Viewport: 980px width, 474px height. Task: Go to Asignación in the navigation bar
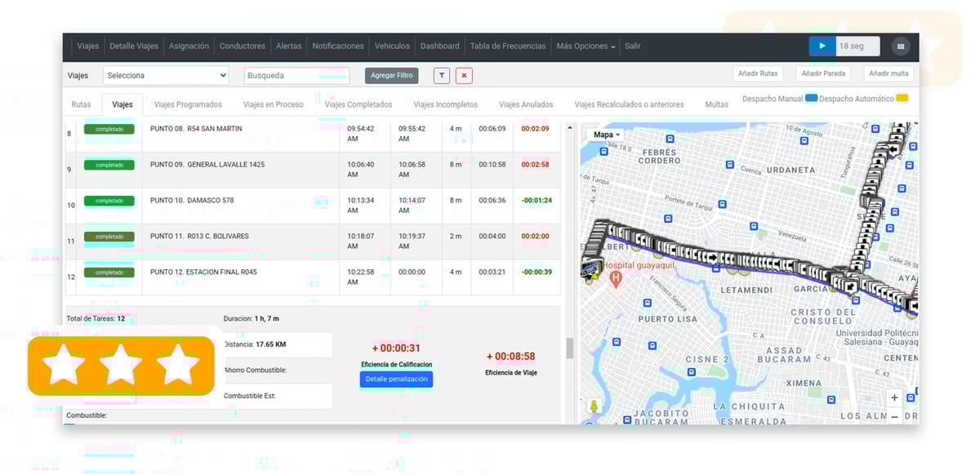coord(189,47)
